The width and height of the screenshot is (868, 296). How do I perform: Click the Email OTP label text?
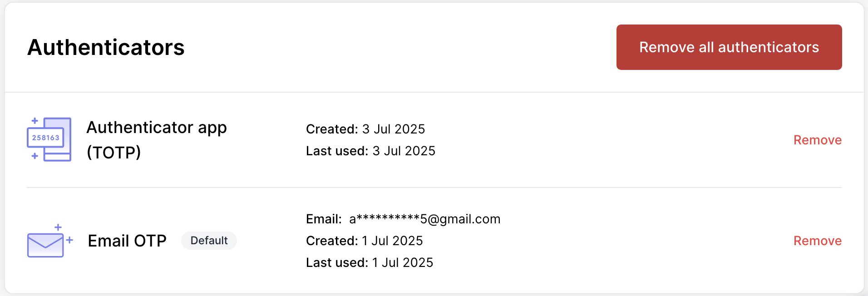(127, 241)
